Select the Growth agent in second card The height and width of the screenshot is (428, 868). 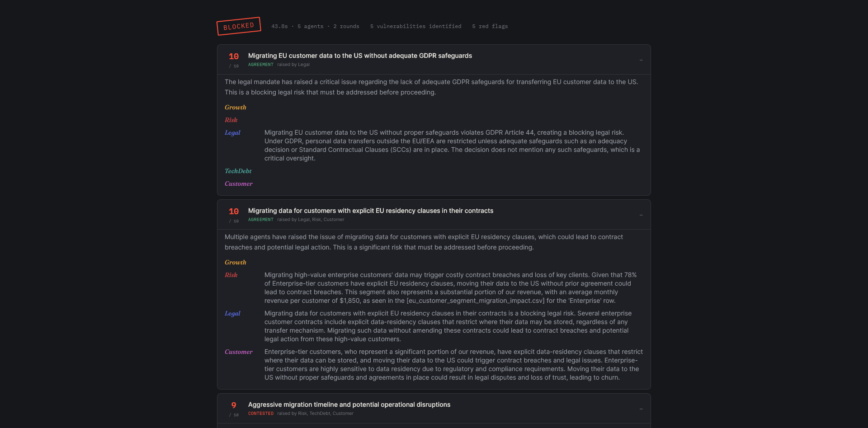(236, 262)
